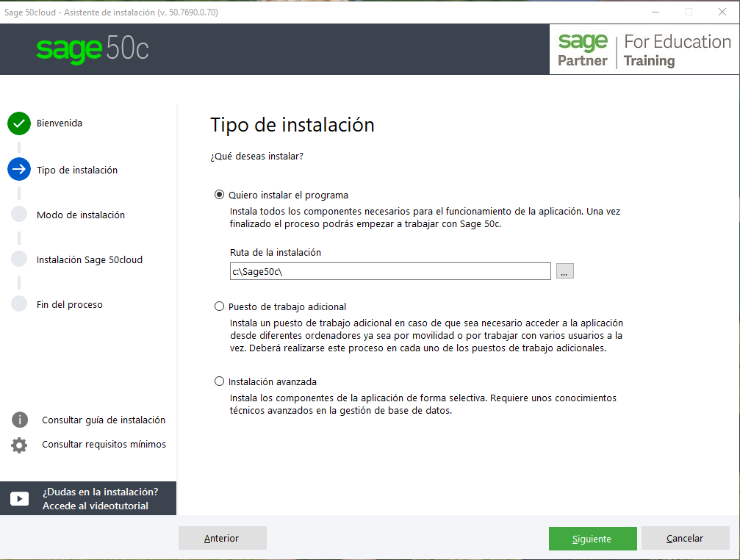This screenshot has width=740, height=560.
Task: Click the description under Quiero instalar el programa
Action: pos(425,218)
